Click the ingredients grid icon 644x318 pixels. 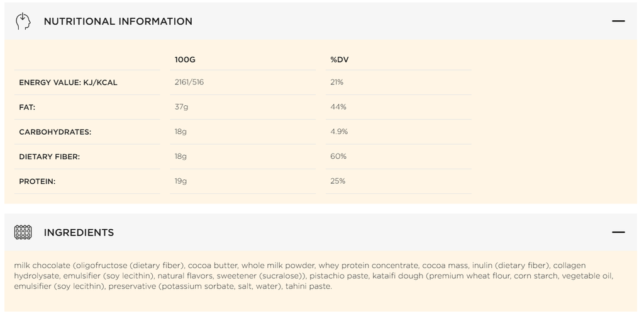coord(23,232)
